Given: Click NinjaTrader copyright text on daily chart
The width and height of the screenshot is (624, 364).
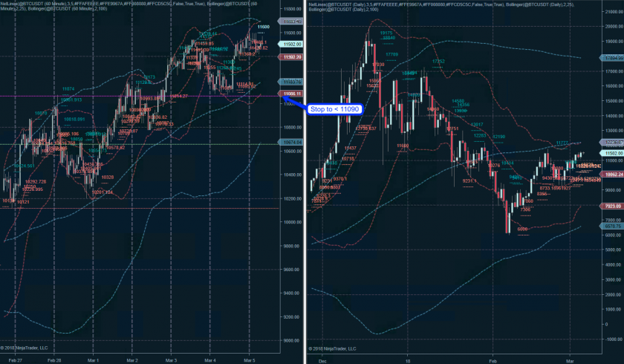Looking at the screenshot, I should point(332,348).
